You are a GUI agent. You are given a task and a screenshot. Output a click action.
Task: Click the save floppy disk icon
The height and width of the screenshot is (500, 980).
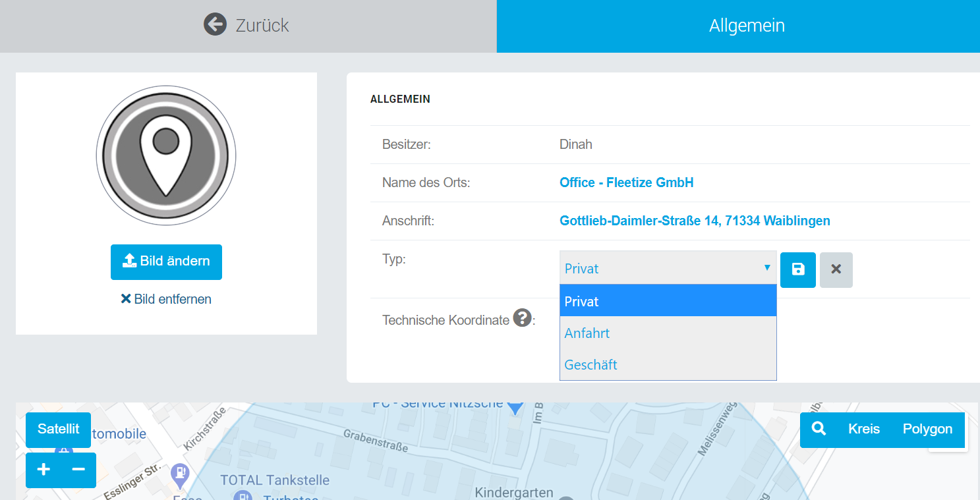pyautogui.click(x=797, y=269)
